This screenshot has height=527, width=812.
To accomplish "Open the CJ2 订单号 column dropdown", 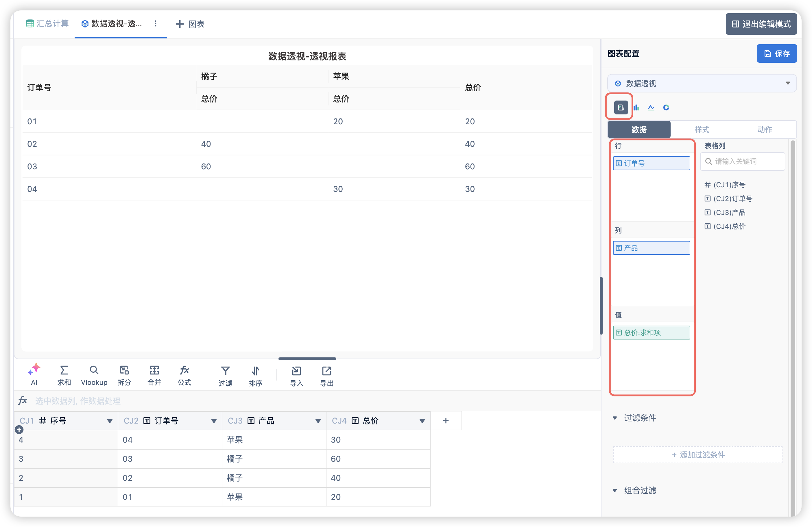I will [214, 421].
